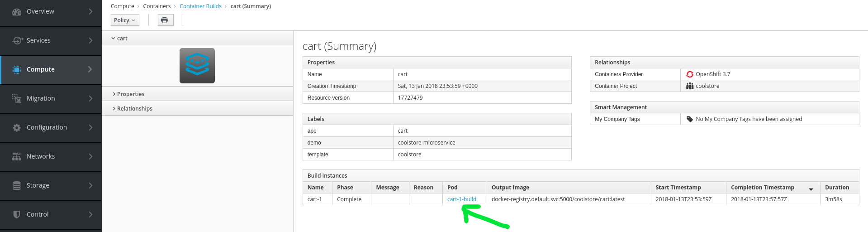Image resolution: width=868 pixels, height=232 pixels.
Task: Click the OpenShift provider icon
Action: 690,74
